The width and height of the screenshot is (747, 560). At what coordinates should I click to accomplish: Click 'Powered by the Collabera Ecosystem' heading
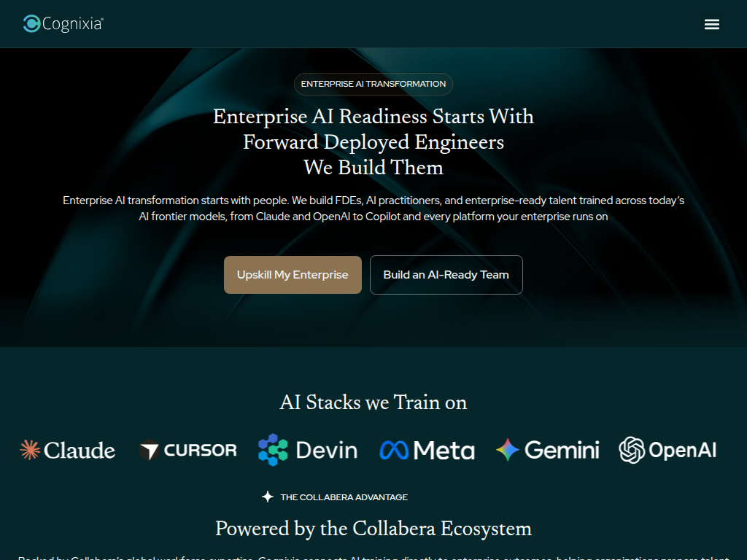[373, 529]
